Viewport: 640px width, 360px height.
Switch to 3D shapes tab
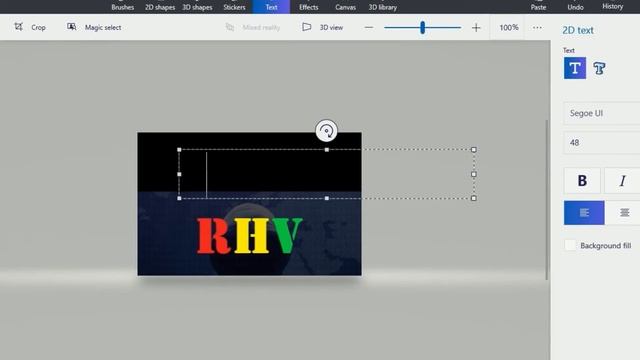(197, 7)
